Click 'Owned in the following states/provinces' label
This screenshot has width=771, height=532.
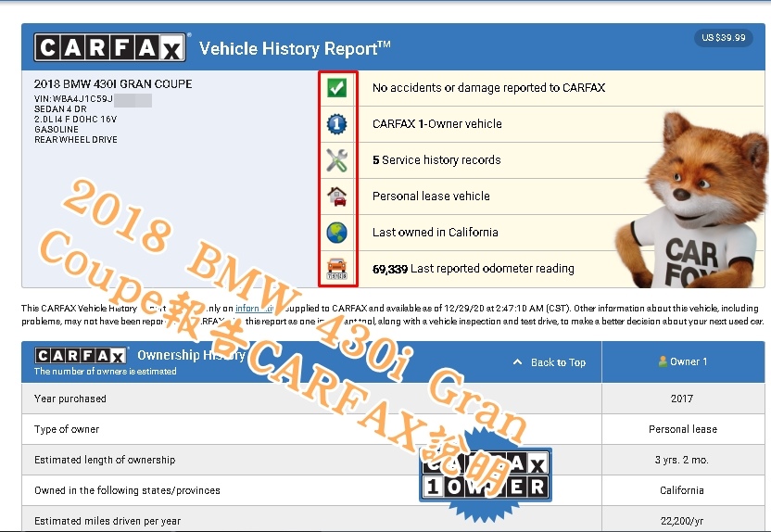[x=127, y=490]
